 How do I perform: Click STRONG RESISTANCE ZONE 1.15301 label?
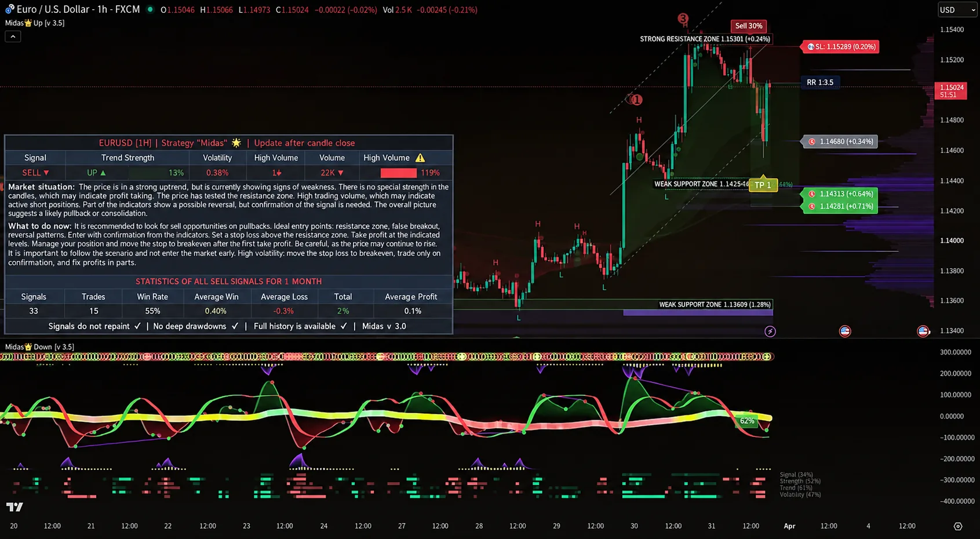point(705,39)
